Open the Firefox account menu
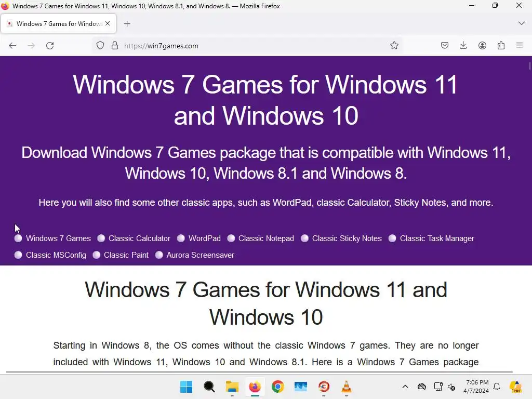This screenshot has height=399, width=532. click(x=482, y=46)
